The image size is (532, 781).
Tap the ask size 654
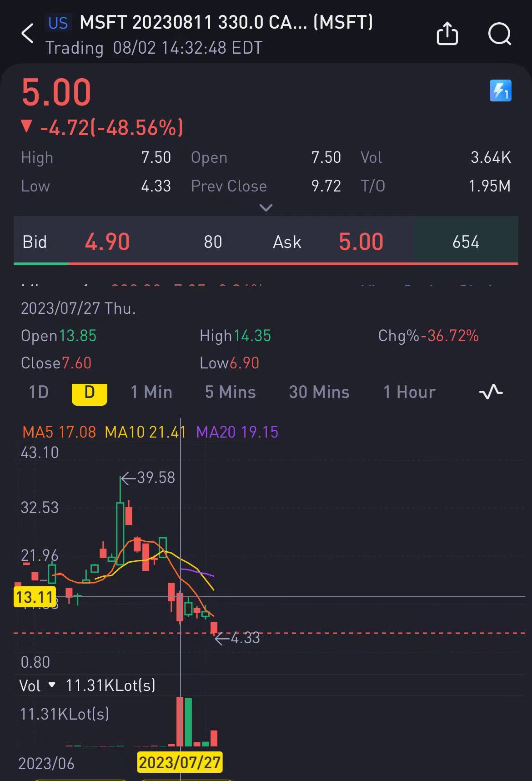pos(466,242)
